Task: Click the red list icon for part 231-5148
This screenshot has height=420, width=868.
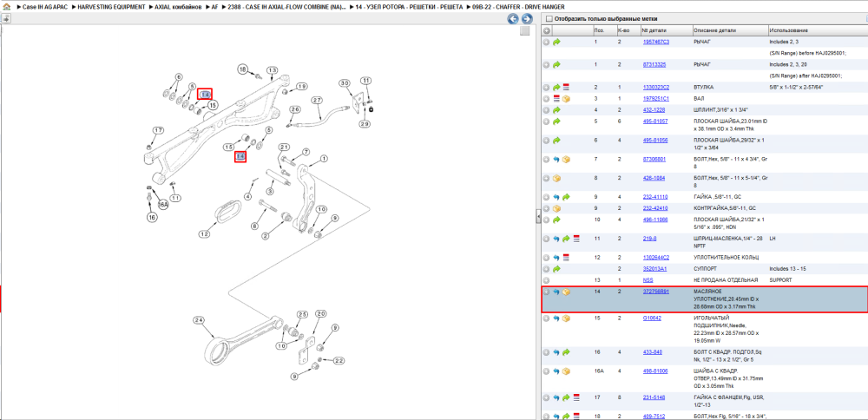Action: pyautogui.click(x=576, y=397)
